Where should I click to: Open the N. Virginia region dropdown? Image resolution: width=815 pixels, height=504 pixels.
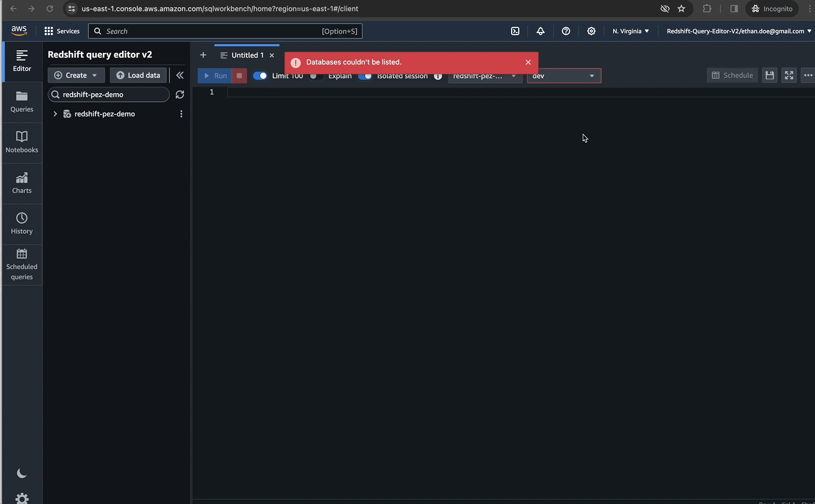coord(631,31)
